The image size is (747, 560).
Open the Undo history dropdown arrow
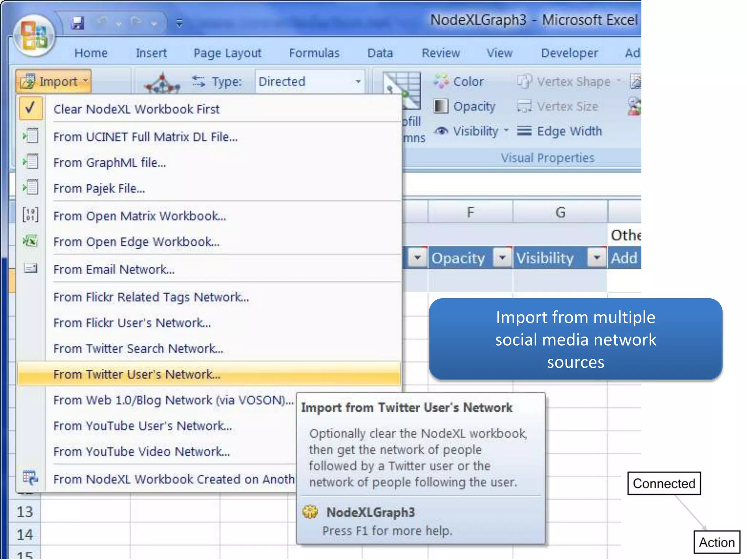tap(118, 24)
